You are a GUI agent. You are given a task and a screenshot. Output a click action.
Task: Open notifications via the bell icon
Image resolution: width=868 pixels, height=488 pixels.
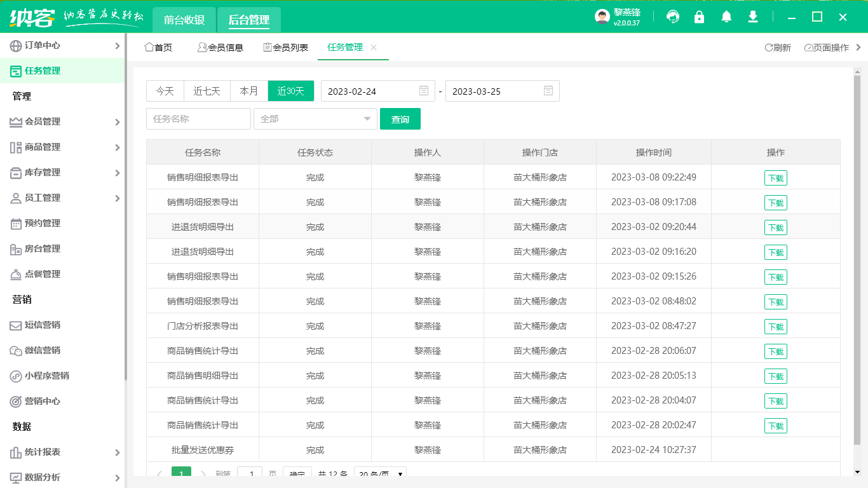pos(726,17)
